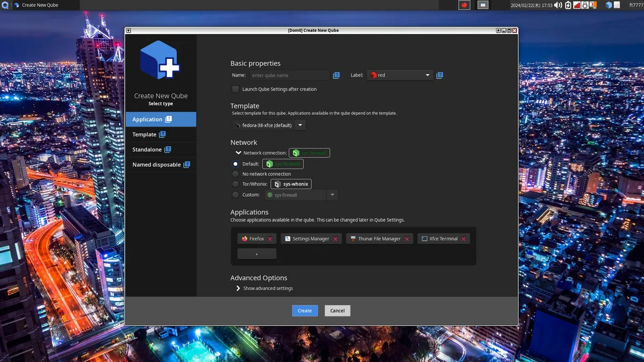Open the blue Qubes domains cube icon
644x362 pixels.
point(609,5)
